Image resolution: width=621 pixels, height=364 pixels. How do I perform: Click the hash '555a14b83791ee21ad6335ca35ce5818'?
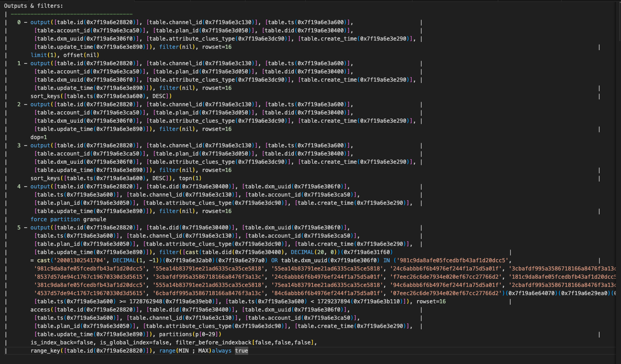[209, 285]
